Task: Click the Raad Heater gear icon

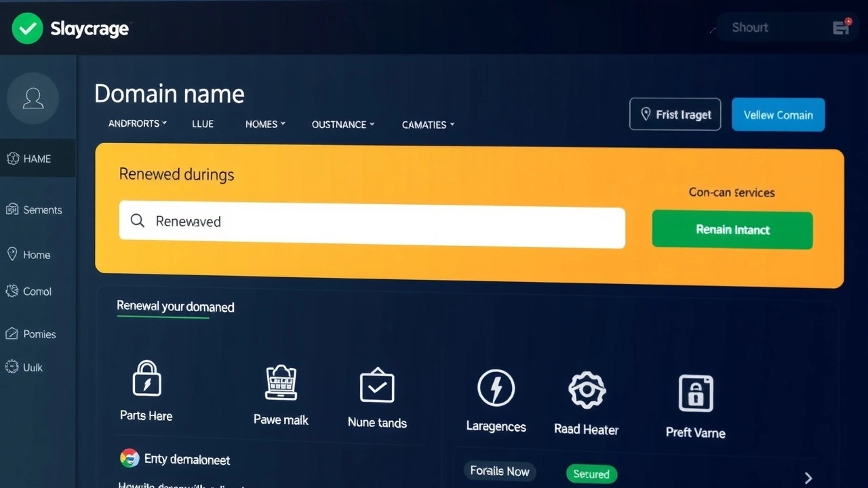Action: (586, 390)
